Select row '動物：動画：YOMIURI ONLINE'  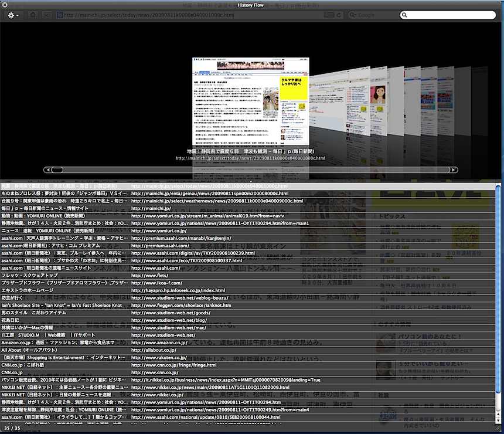(247, 216)
